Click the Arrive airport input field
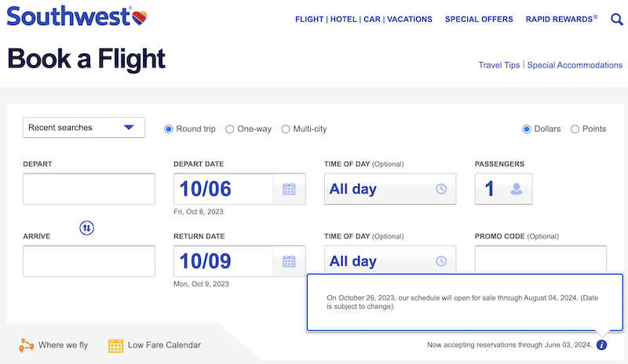628x364 pixels. (89, 261)
